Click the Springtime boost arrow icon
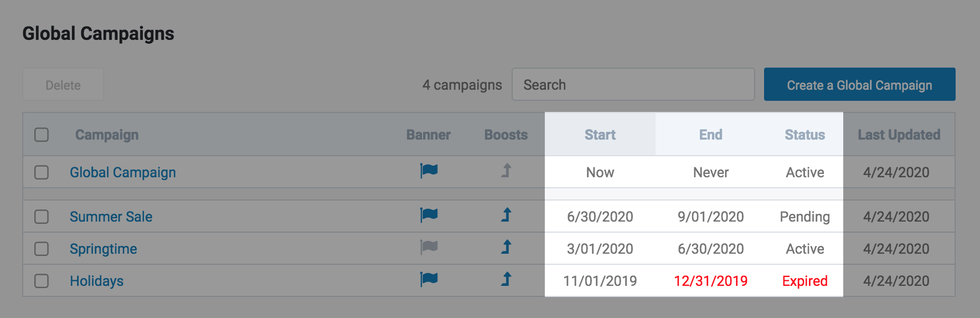980x318 pixels. (x=506, y=247)
